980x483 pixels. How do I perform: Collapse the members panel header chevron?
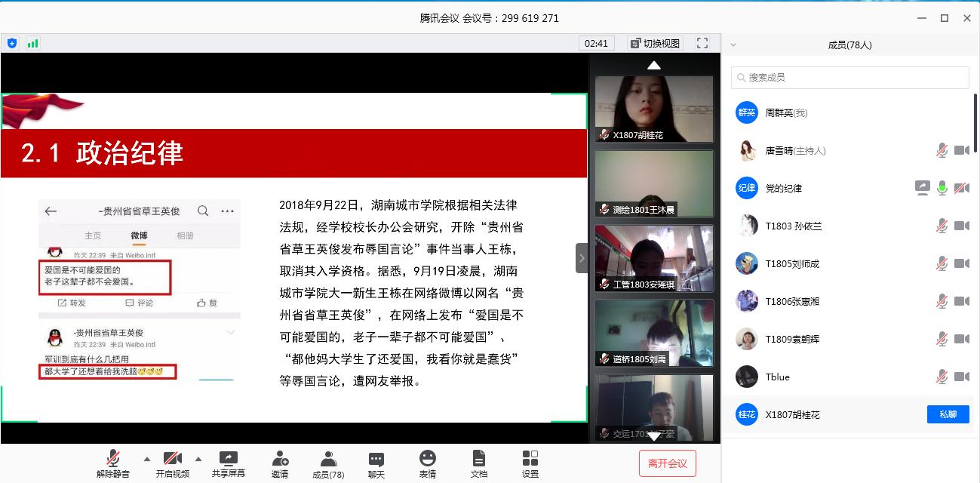point(733,45)
